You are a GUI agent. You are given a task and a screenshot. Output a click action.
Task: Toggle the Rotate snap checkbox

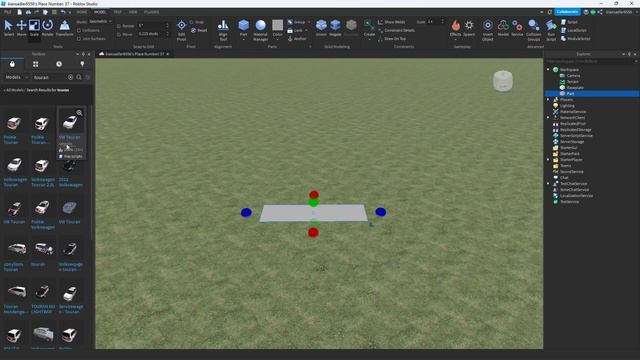click(x=119, y=26)
